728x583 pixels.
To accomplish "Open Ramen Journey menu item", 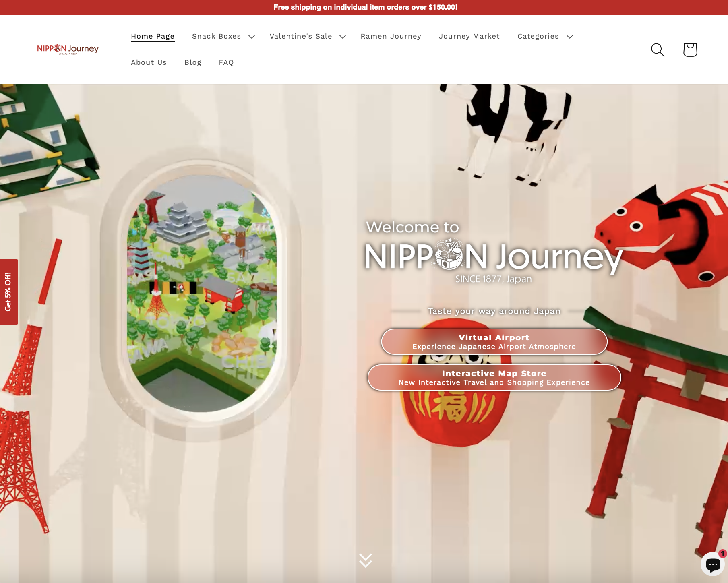I will click(391, 36).
